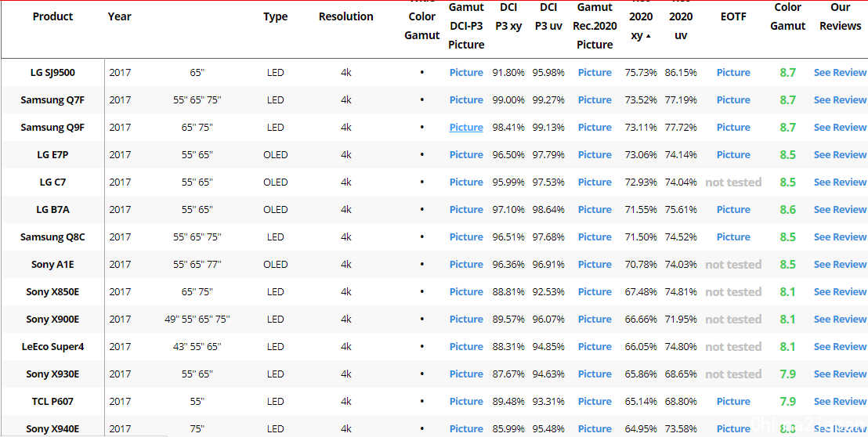Sort by Year column header

[x=120, y=16]
